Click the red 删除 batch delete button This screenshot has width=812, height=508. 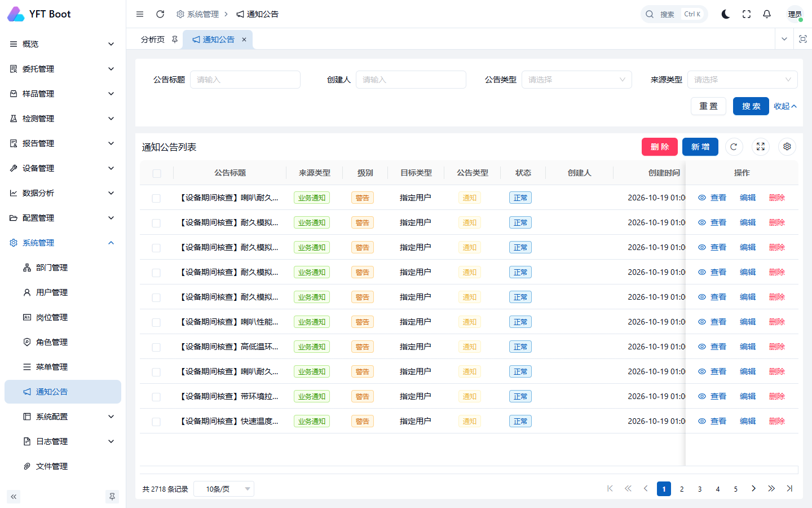coord(660,147)
